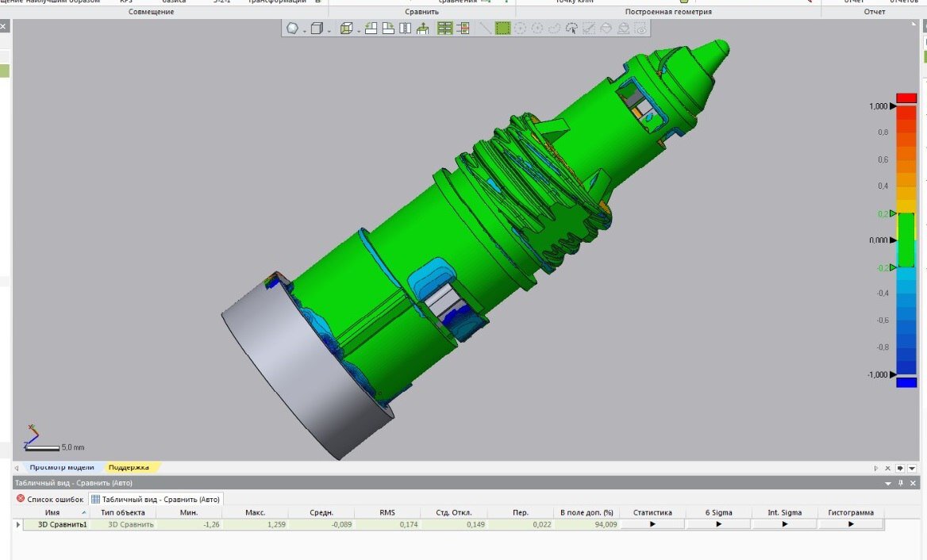Expand the 3D Сравнить1 row arrow
Image resolution: width=927 pixels, height=560 pixels.
pyautogui.click(x=17, y=524)
